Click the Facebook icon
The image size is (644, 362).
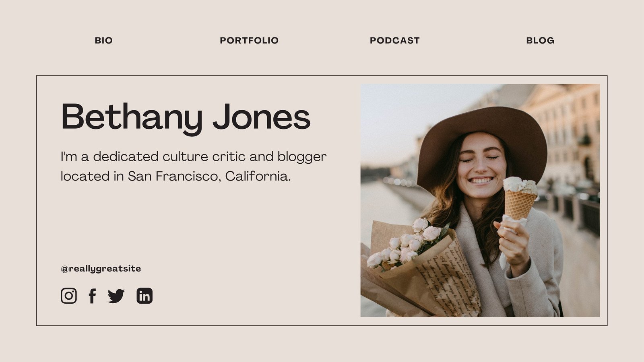pyautogui.click(x=93, y=296)
